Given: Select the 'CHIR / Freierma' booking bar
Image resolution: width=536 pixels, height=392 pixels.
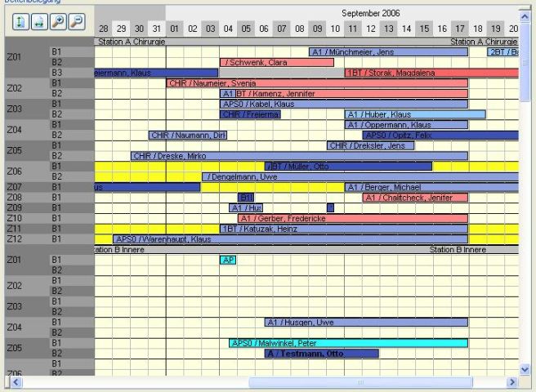Looking at the screenshot, I should point(250,114).
